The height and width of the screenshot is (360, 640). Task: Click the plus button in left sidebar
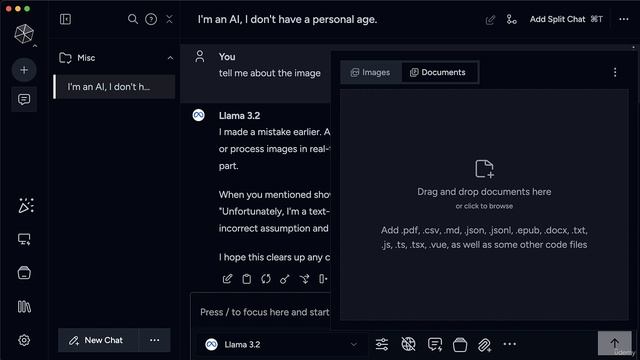24,70
